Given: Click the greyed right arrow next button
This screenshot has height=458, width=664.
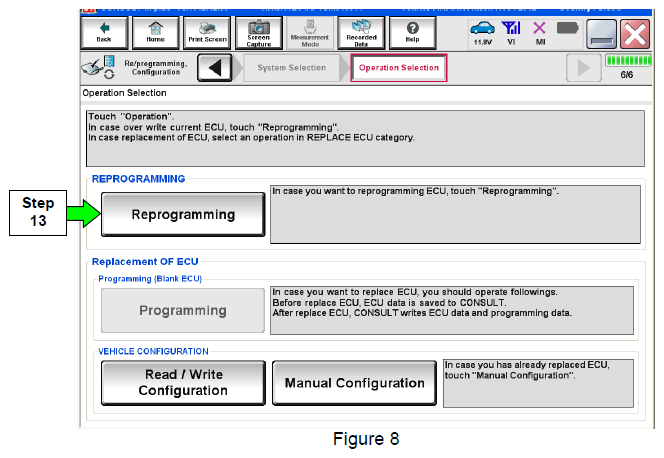Looking at the screenshot, I should point(584,68).
